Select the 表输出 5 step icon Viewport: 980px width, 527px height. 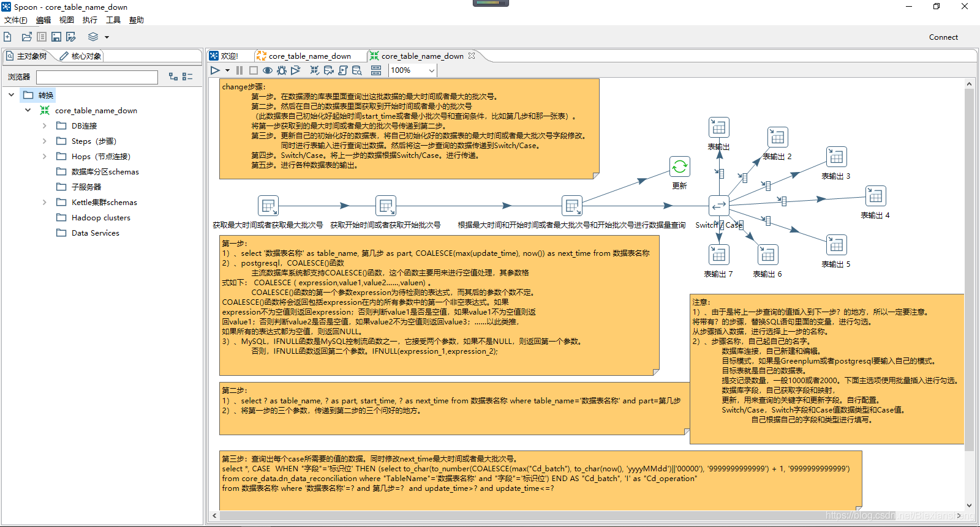[837, 245]
